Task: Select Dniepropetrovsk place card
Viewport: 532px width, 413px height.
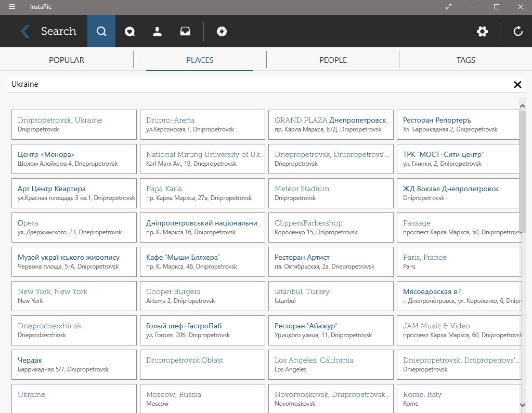Action: [x=459, y=365]
